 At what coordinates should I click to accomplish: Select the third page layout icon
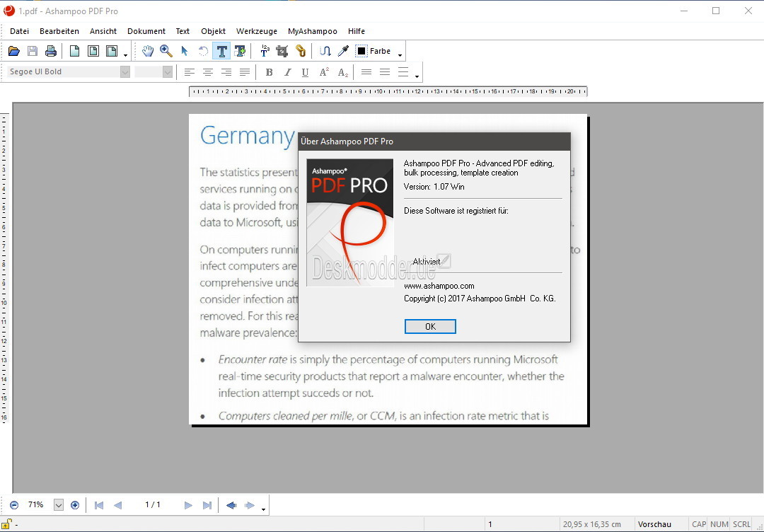tap(112, 51)
